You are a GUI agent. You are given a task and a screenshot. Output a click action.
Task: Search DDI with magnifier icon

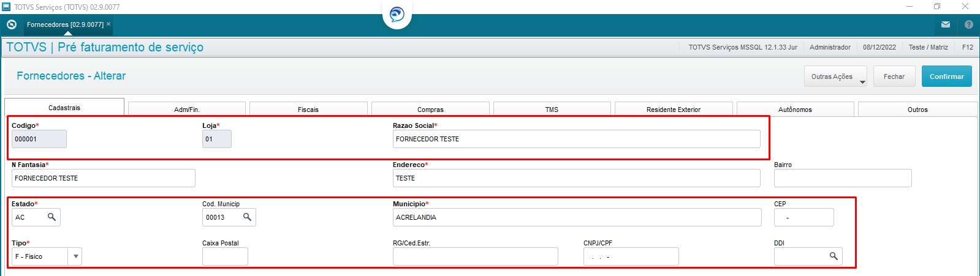coord(834,256)
